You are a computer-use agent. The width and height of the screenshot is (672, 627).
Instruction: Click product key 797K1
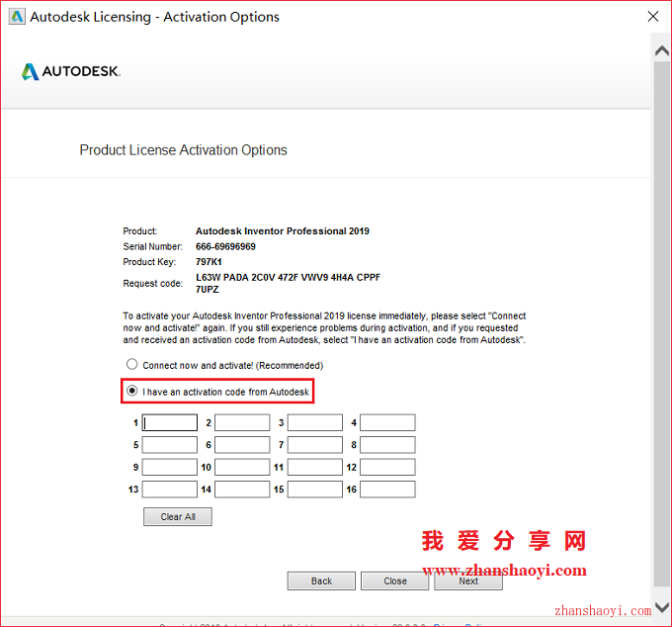(209, 262)
